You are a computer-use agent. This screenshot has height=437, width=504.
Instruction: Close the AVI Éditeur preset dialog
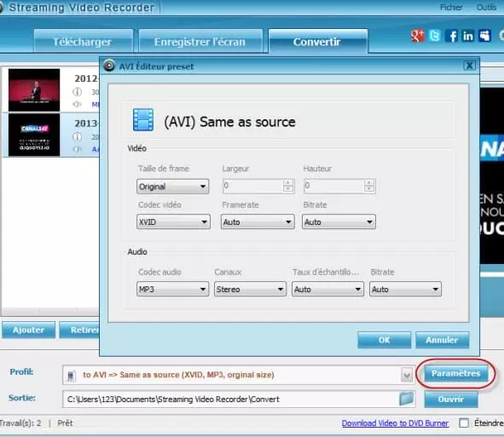click(x=470, y=66)
